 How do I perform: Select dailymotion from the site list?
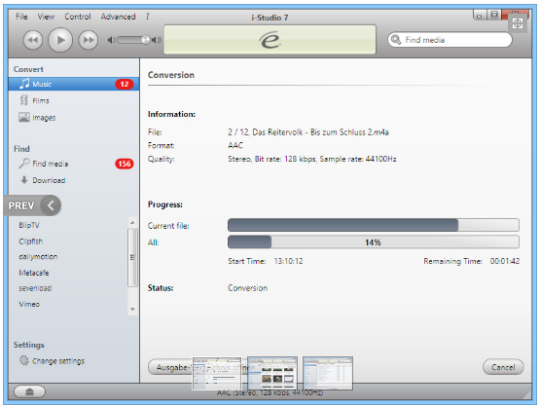pos(38,257)
